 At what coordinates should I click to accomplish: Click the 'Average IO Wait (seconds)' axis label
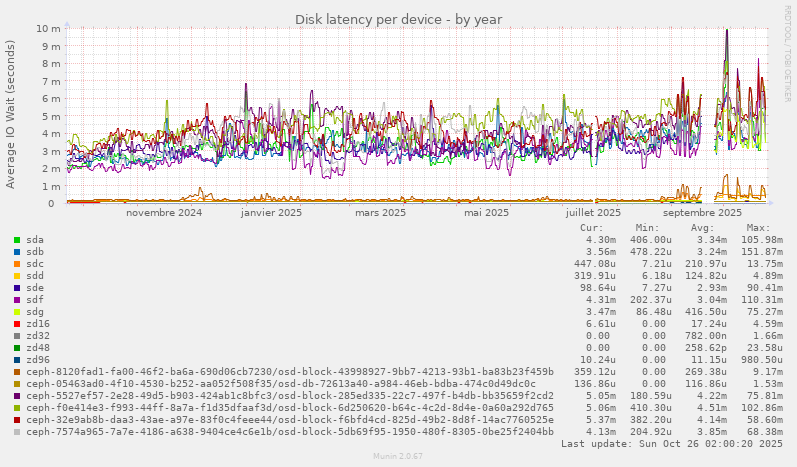pos(11,115)
